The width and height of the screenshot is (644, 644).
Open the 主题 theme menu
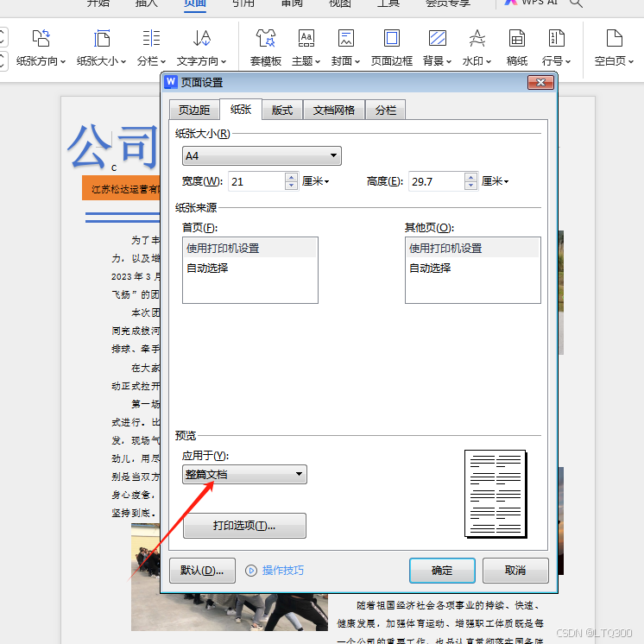pyautogui.click(x=306, y=47)
